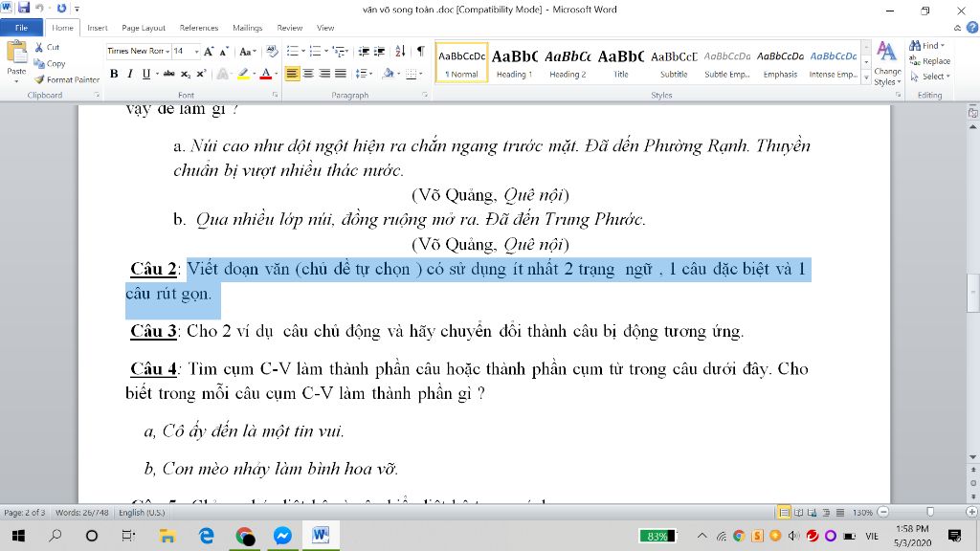Open the Windows notification center icon
This screenshot has height=551, width=980.
point(954,536)
